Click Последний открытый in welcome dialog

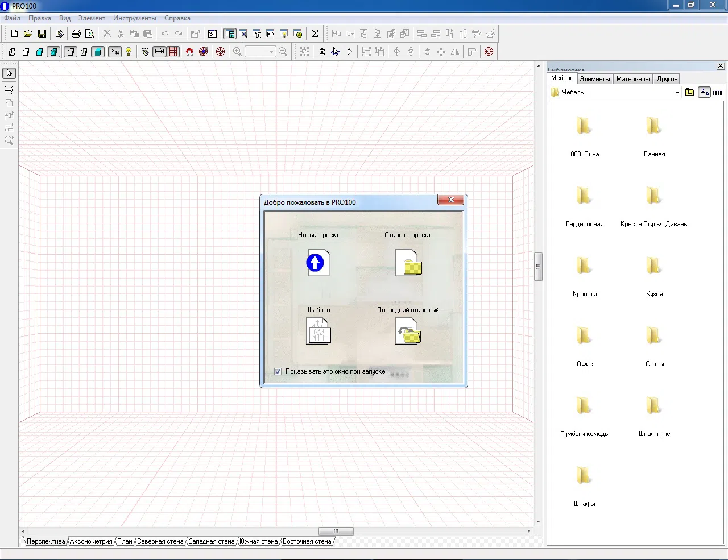408,331
